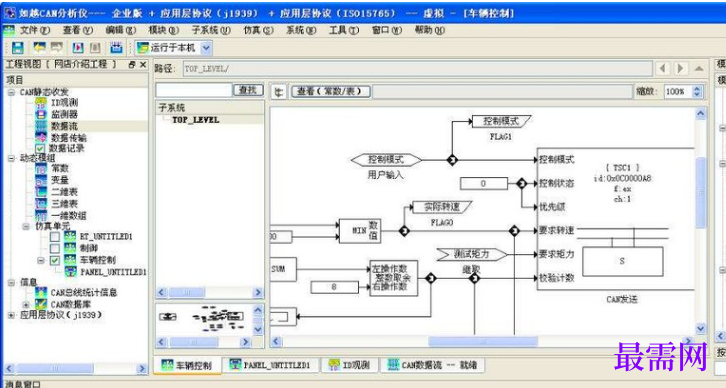Select the 常数 module icon
The height and width of the screenshot is (388, 726).
point(41,168)
